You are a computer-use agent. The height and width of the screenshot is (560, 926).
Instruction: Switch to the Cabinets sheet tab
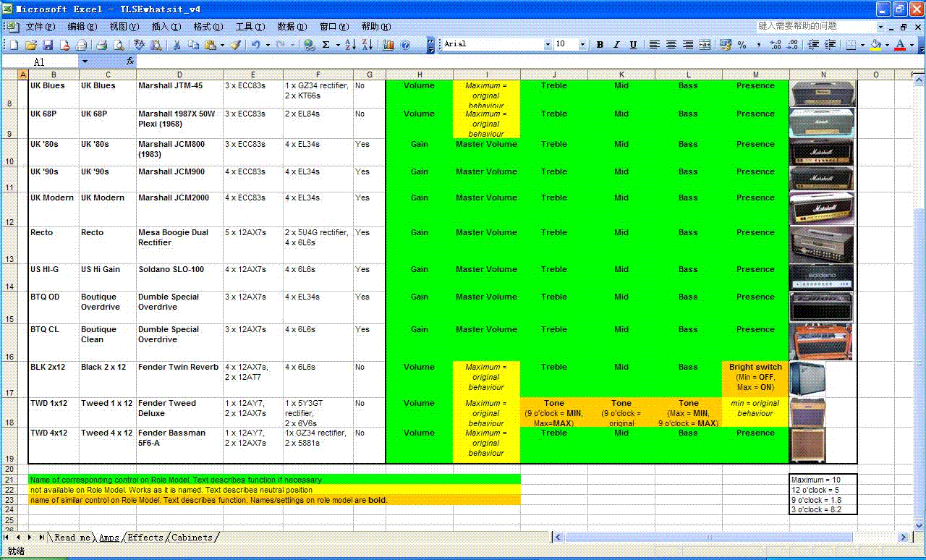pyautogui.click(x=192, y=538)
